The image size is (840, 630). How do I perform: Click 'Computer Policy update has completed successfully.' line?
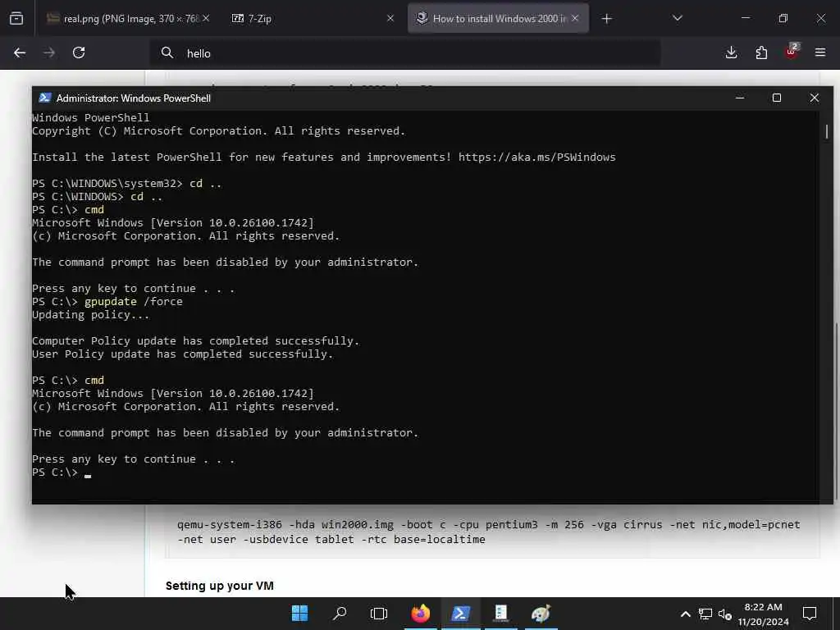[195, 340]
